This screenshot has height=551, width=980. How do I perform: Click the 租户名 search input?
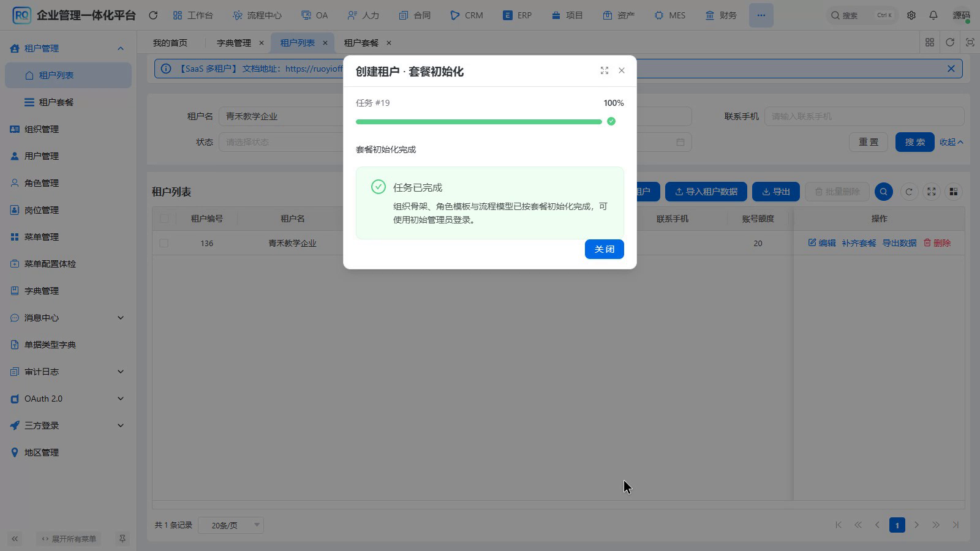(282, 116)
